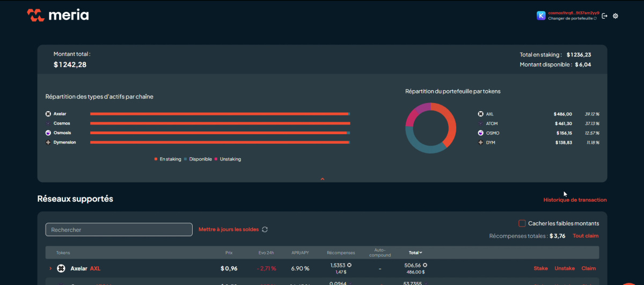
Task: Click the Tokens column header
Action: 63,252
